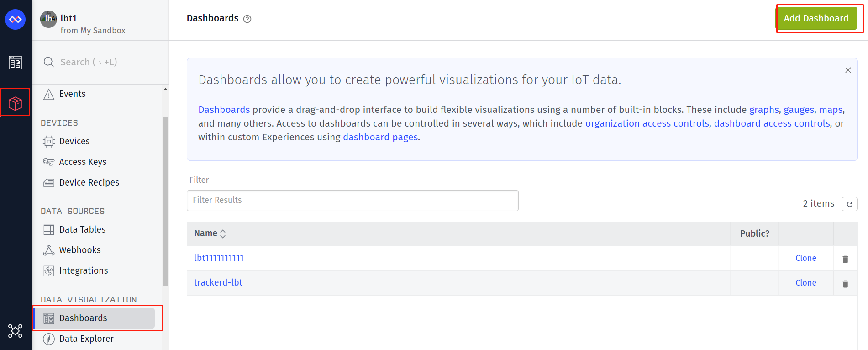Follow the maps documentation link
Viewport: 868px width, 350px height.
pos(831,110)
